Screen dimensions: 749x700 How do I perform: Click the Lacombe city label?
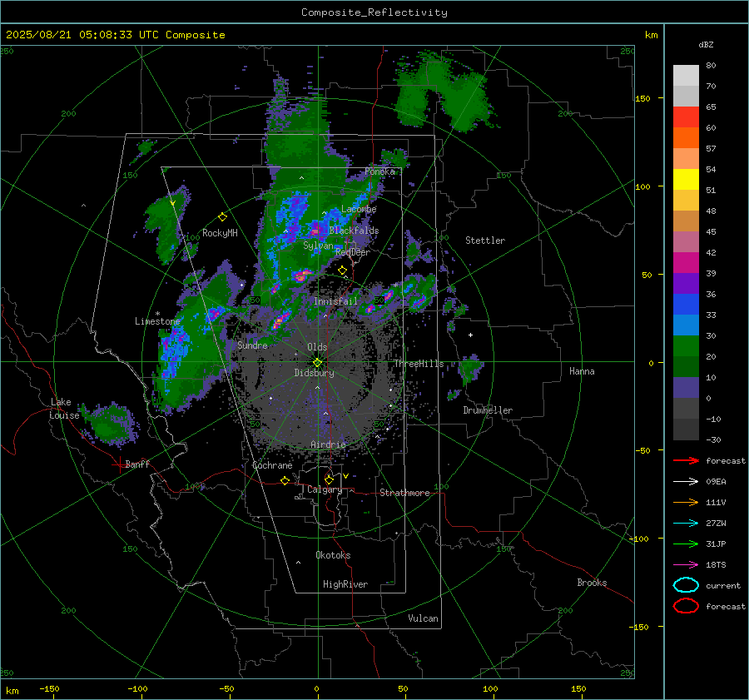(x=359, y=209)
